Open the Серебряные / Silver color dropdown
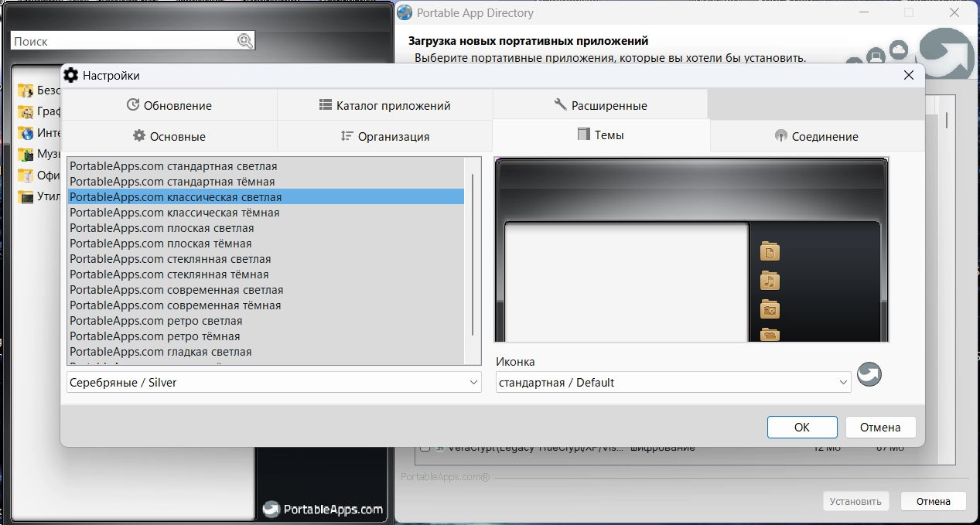The height and width of the screenshot is (525, 980). coord(274,382)
